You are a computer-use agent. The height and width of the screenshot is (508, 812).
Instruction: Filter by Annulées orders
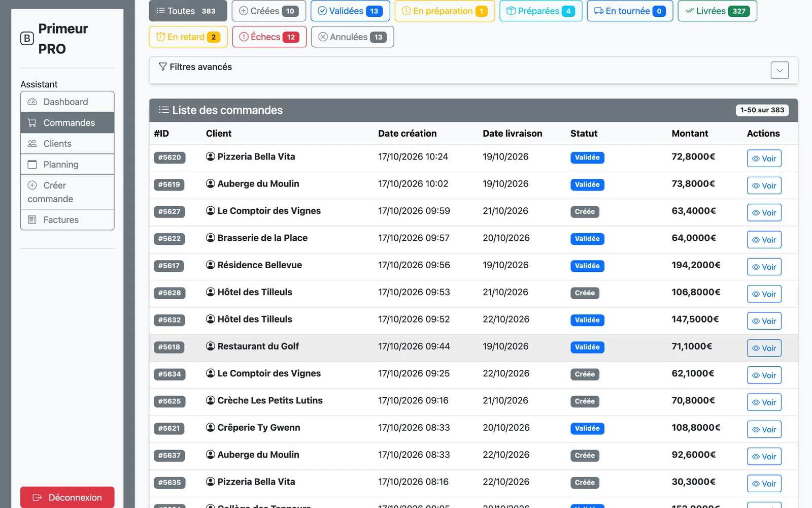coord(352,37)
